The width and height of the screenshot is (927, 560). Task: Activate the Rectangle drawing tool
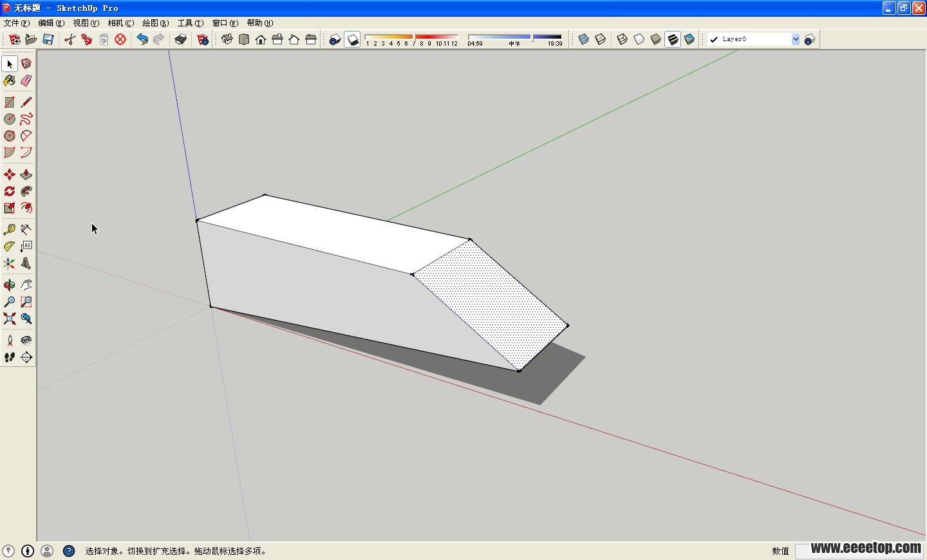(10, 102)
